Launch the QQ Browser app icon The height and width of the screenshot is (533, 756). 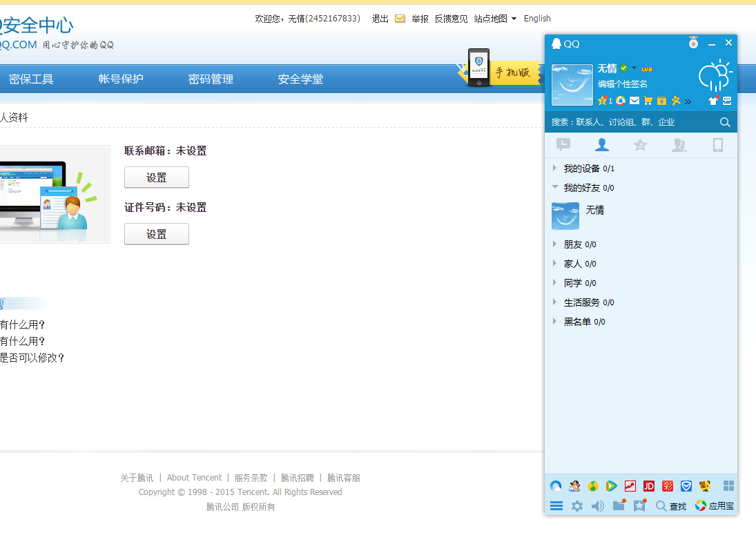click(556, 486)
